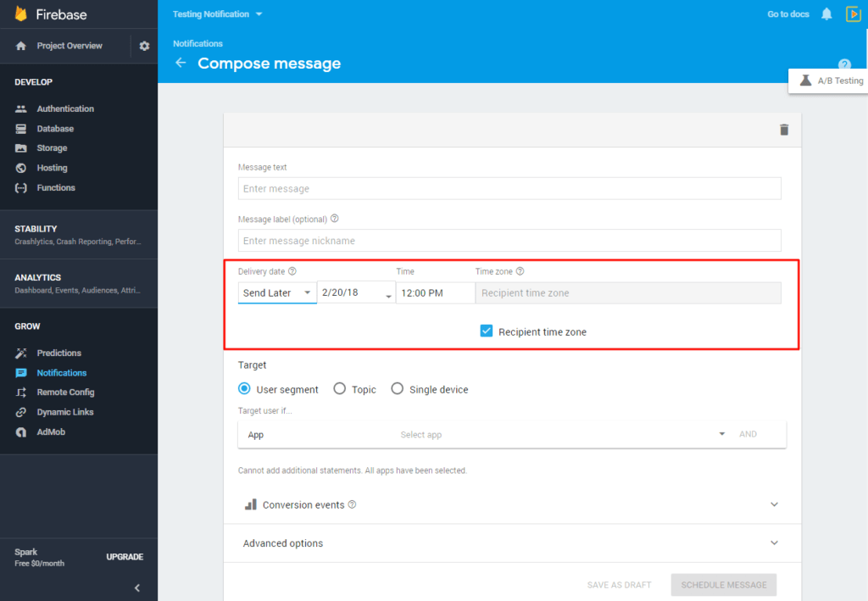Screen dimensions: 868x601
Task: Click the Functions brackets icon
Action: [x=21, y=188]
